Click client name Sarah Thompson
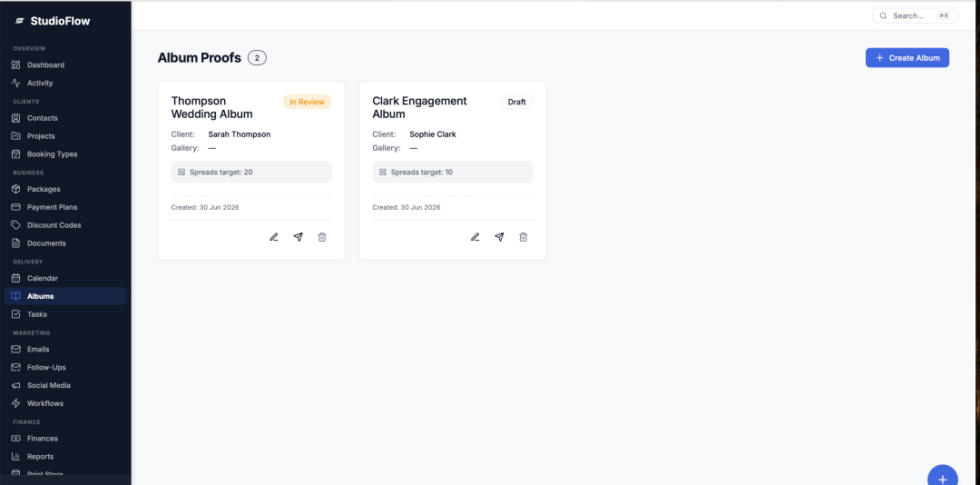The width and height of the screenshot is (980, 485). 240,134
